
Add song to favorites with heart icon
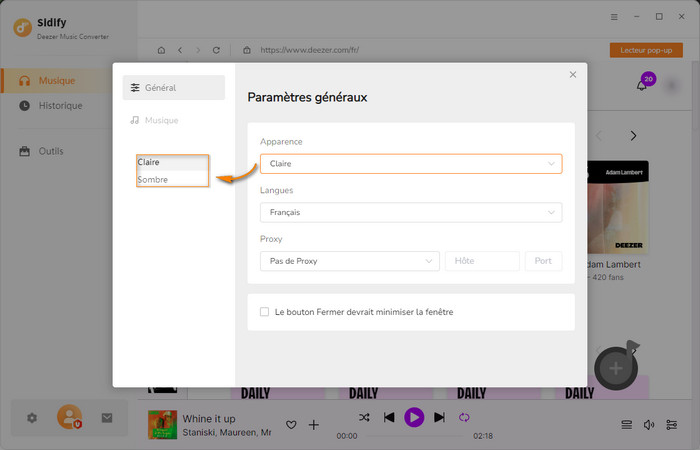coord(291,425)
